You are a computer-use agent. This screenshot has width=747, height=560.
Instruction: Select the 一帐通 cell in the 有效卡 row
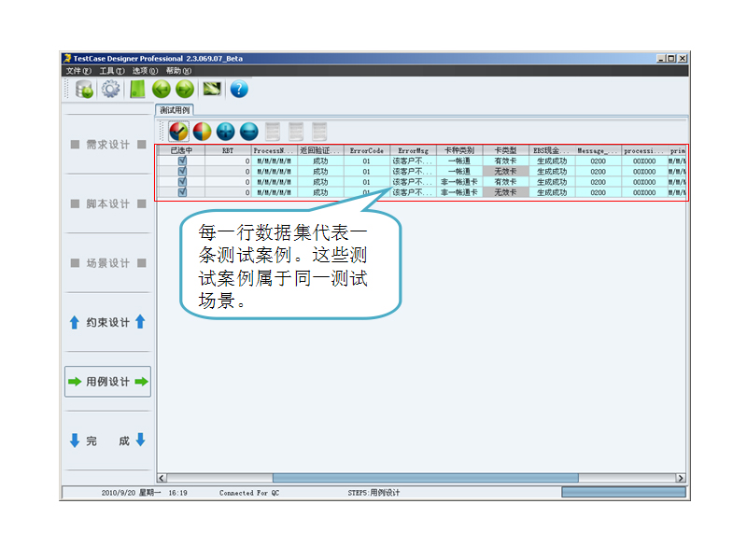459,161
